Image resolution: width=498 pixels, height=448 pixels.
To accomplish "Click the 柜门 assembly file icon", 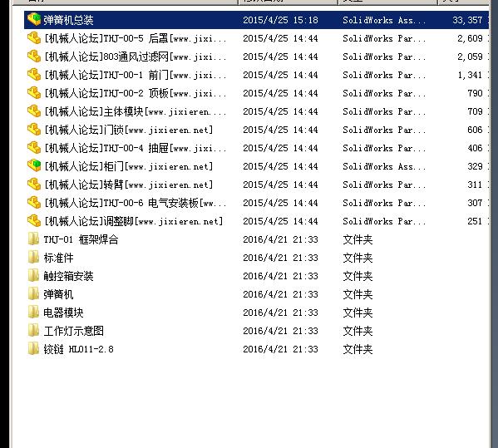I will 34,166.
